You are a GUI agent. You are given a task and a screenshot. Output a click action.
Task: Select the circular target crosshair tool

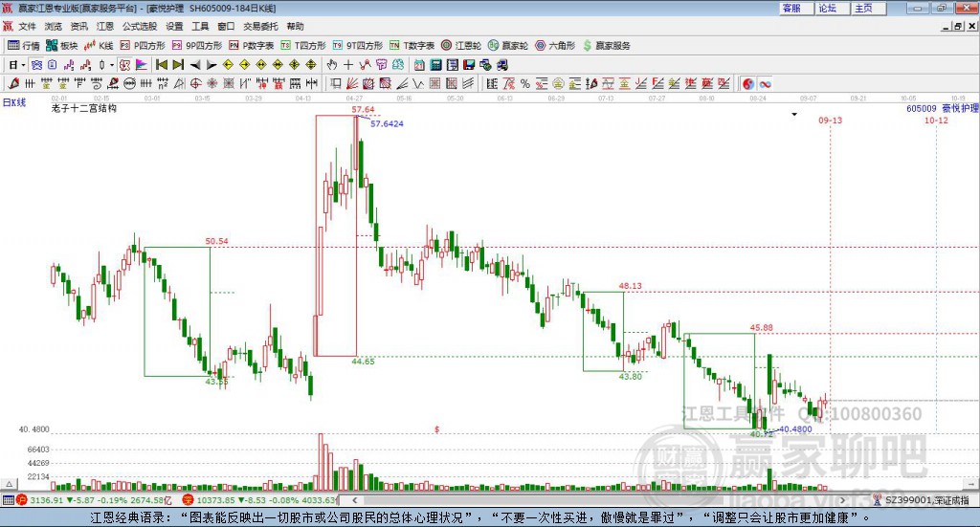[x=195, y=83]
